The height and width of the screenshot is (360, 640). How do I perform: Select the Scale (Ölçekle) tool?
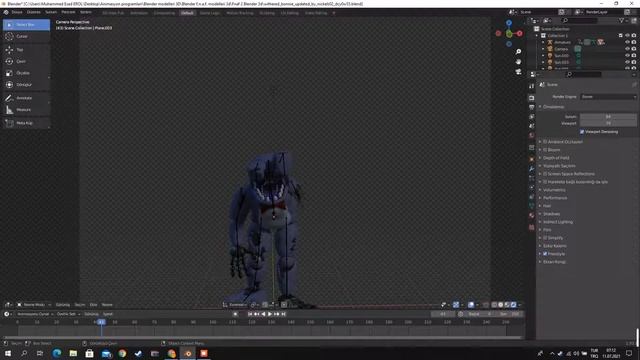(26, 73)
